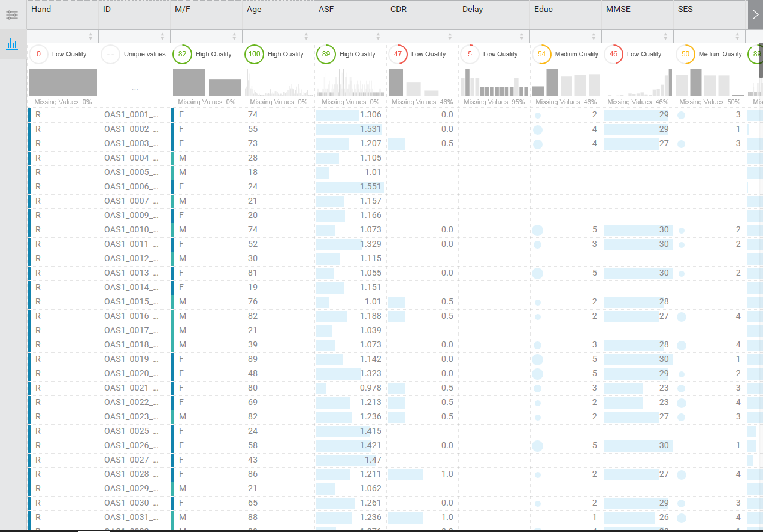The height and width of the screenshot is (532, 763).
Task: Select ID cell OAS1_0001_...
Action: (131, 114)
